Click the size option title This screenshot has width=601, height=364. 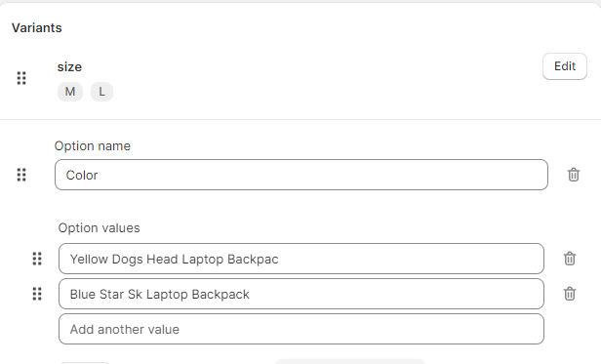[69, 66]
